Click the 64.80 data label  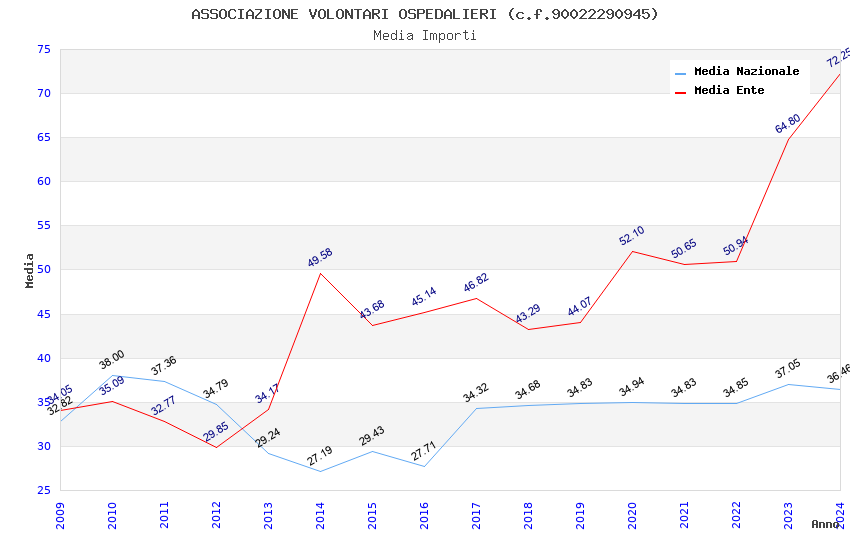click(x=787, y=124)
